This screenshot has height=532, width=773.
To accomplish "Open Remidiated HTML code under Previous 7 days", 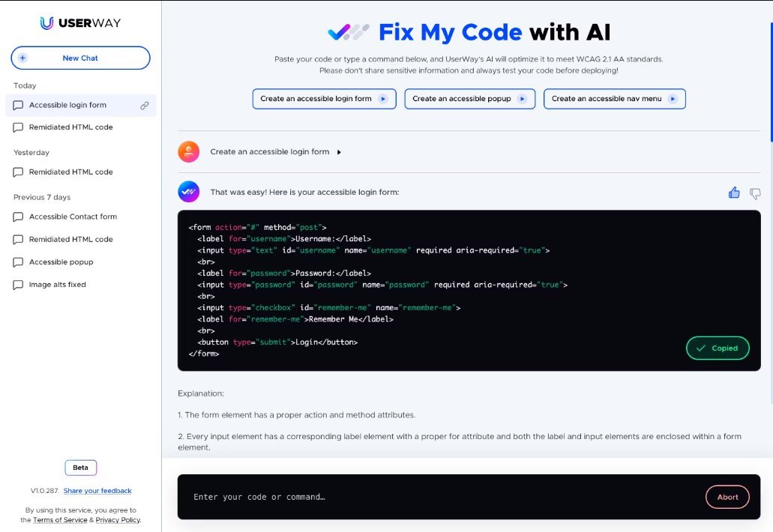I will [x=71, y=240].
